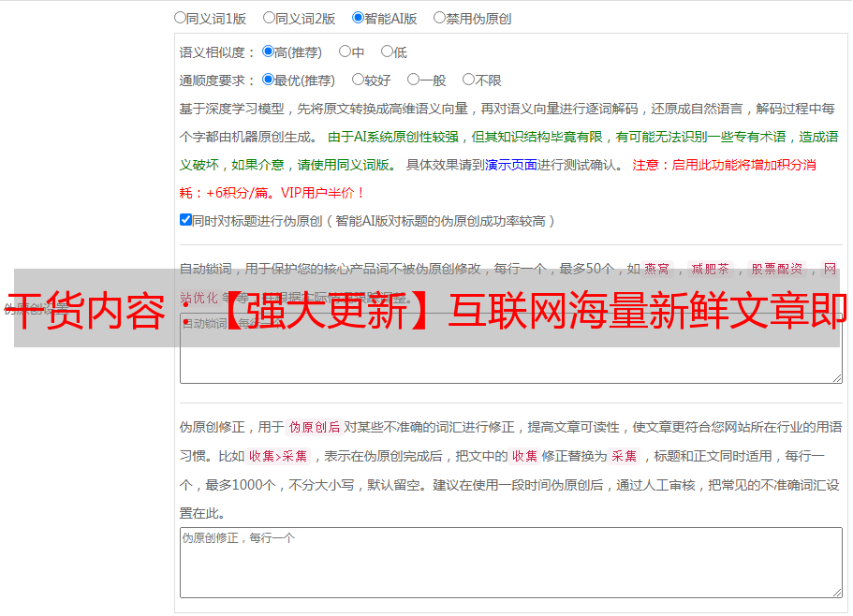
Task: Set 通顺度要求 to 一般
Action: click(414, 80)
